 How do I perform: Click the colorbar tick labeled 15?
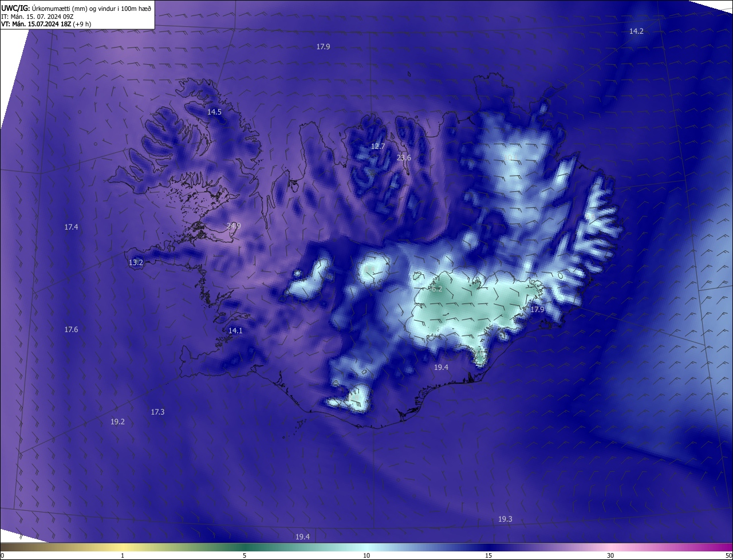point(488,555)
